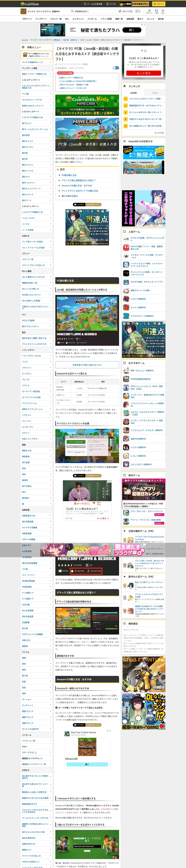
Task: Click the もっと見る red ad button
Action: 143,73
